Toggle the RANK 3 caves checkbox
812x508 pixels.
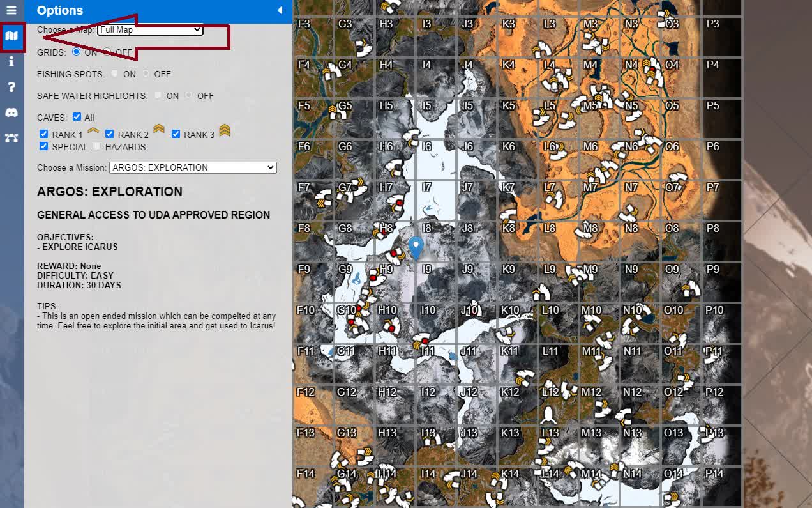176,134
